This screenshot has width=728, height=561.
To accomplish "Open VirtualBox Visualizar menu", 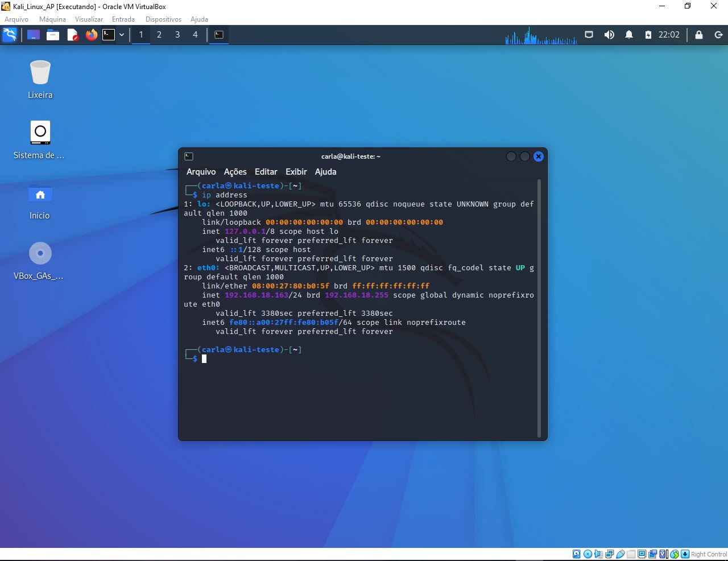I will tap(89, 19).
